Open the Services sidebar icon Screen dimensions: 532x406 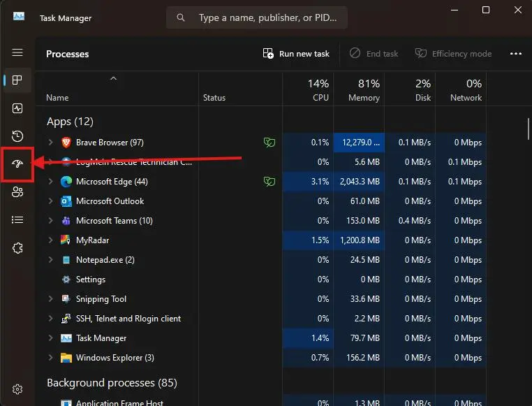pos(17,248)
